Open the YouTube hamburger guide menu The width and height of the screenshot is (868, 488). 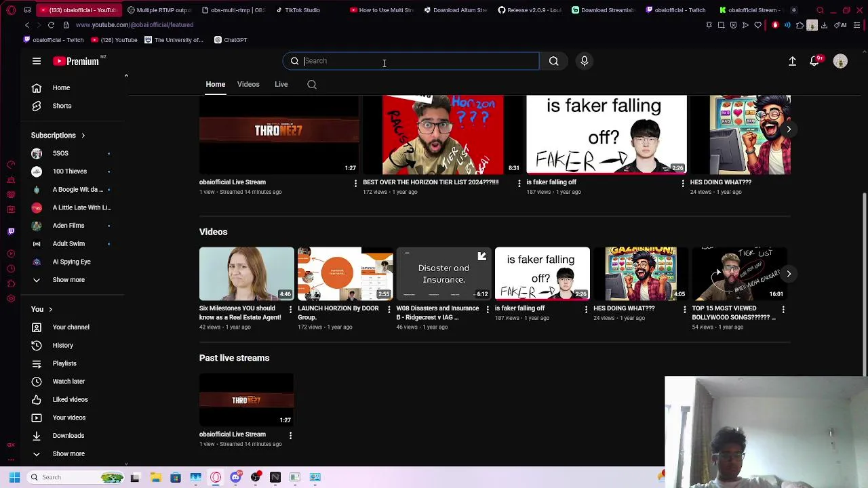(x=37, y=61)
